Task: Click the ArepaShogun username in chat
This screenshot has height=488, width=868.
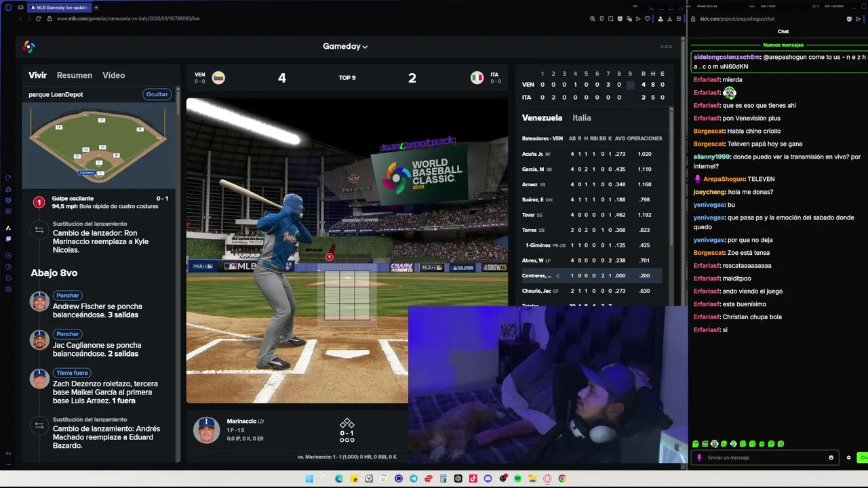Action: tap(724, 179)
